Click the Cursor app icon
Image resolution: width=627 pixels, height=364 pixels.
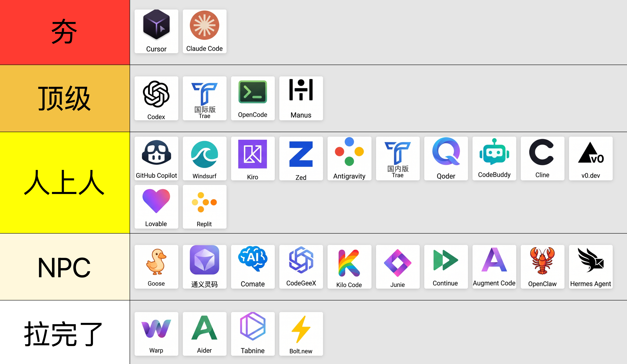pyautogui.click(x=156, y=31)
